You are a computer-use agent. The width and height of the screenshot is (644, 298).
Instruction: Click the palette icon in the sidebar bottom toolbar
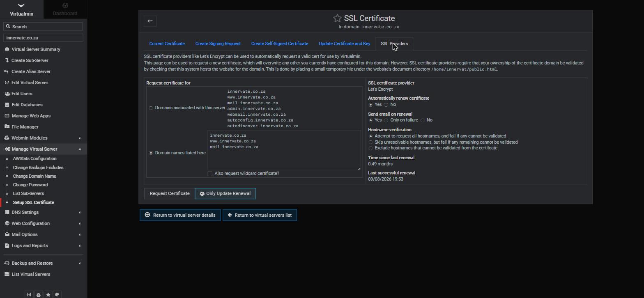(x=57, y=294)
